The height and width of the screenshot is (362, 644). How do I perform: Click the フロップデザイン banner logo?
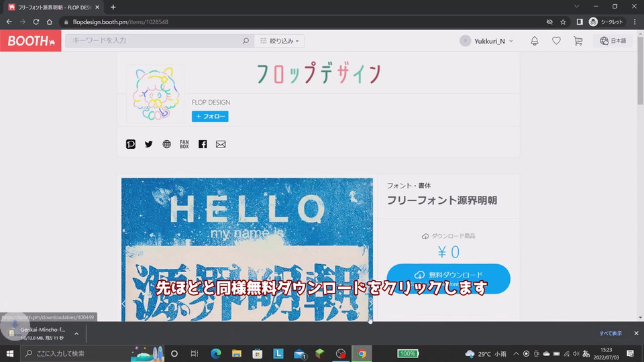coord(319,74)
